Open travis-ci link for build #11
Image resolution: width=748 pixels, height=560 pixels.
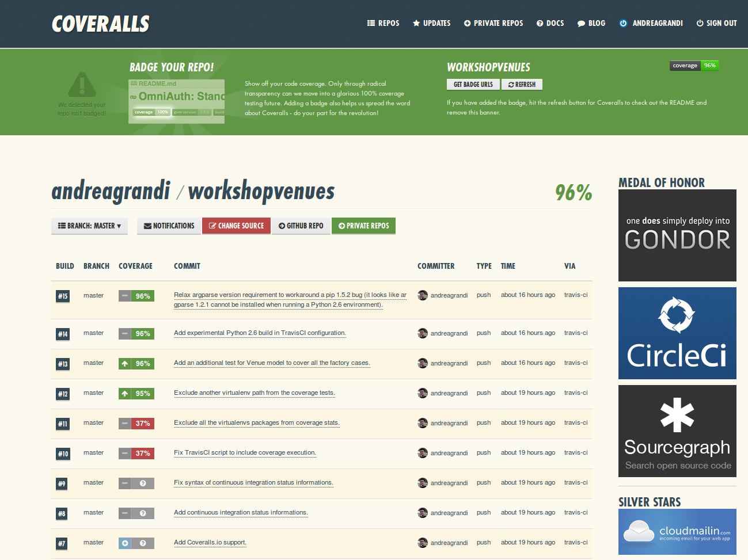pyautogui.click(x=576, y=423)
